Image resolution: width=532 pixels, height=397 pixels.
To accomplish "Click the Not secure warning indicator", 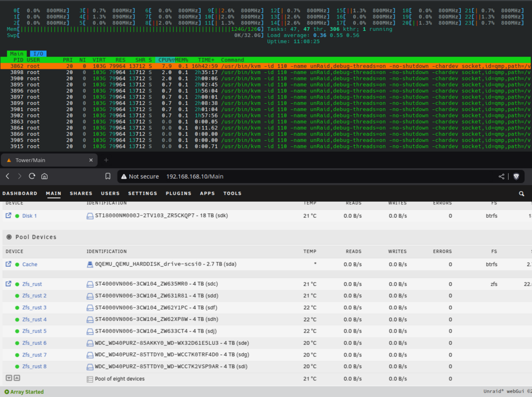I will point(140,177).
